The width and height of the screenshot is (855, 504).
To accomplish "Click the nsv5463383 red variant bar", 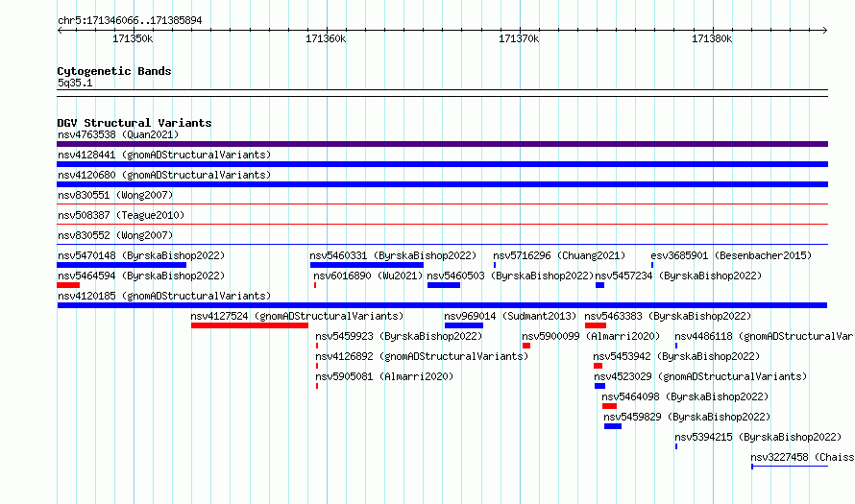I will pos(596,325).
